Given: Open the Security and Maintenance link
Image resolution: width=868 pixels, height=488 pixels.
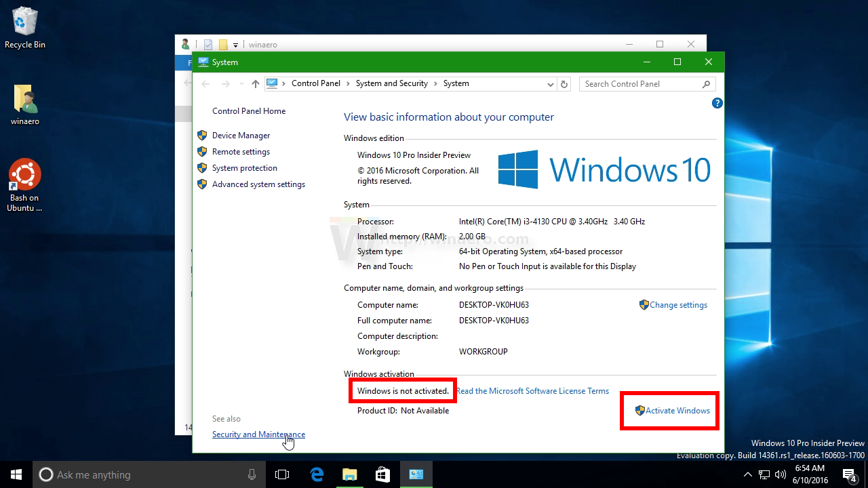Looking at the screenshot, I should [258, 434].
